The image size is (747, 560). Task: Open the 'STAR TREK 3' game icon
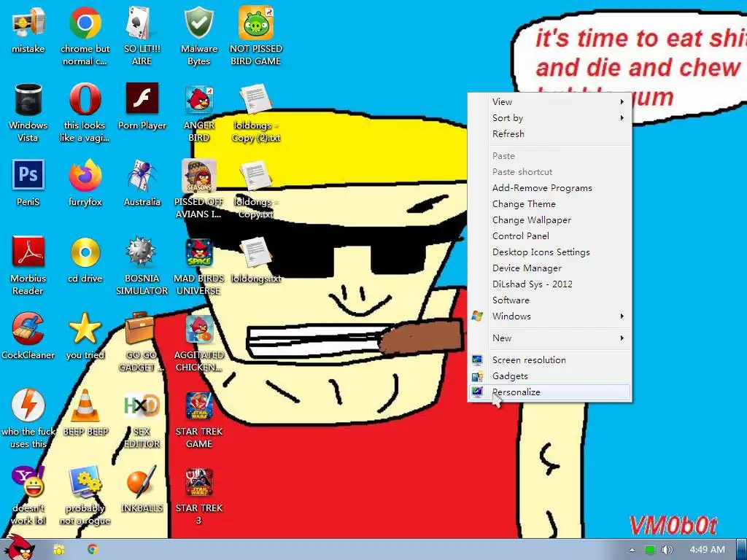(198, 482)
